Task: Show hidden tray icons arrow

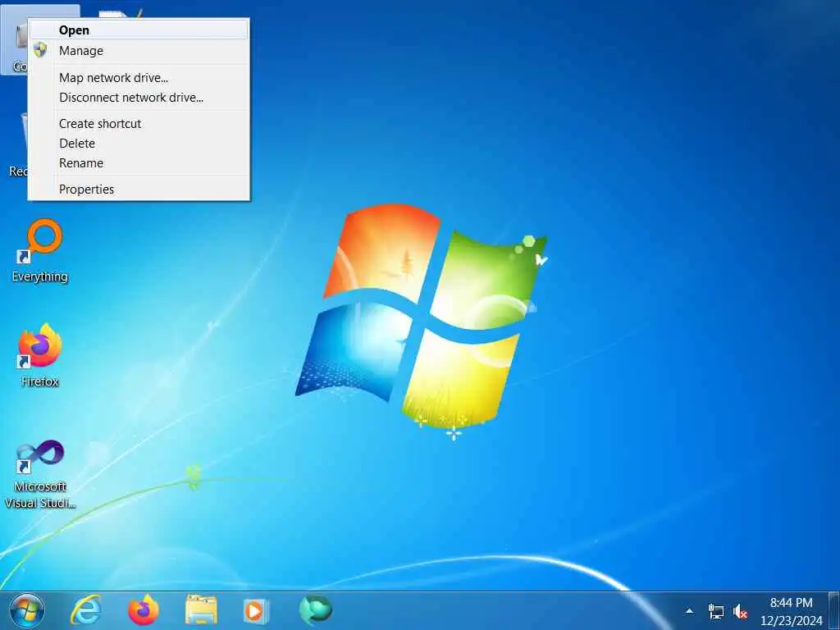Action: pos(689,611)
